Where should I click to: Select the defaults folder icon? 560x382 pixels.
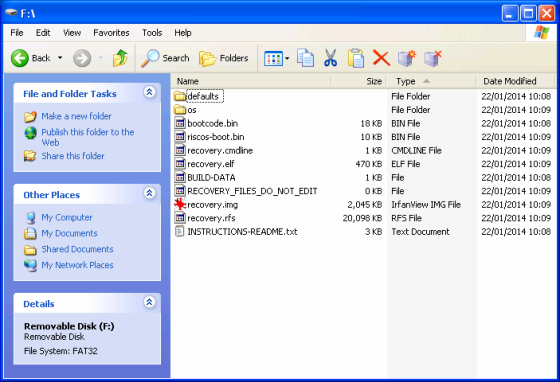click(x=180, y=96)
